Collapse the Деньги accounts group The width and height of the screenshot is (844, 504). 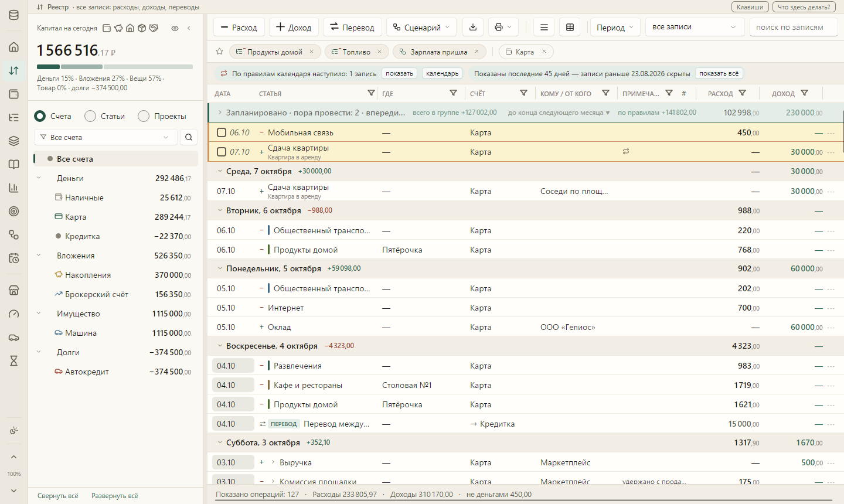(39, 178)
